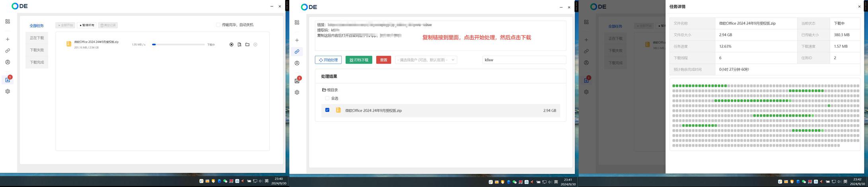The height and width of the screenshot is (187, 868).
Task: Open the account icon in the left window sidebar
Action: coord(8,62)
